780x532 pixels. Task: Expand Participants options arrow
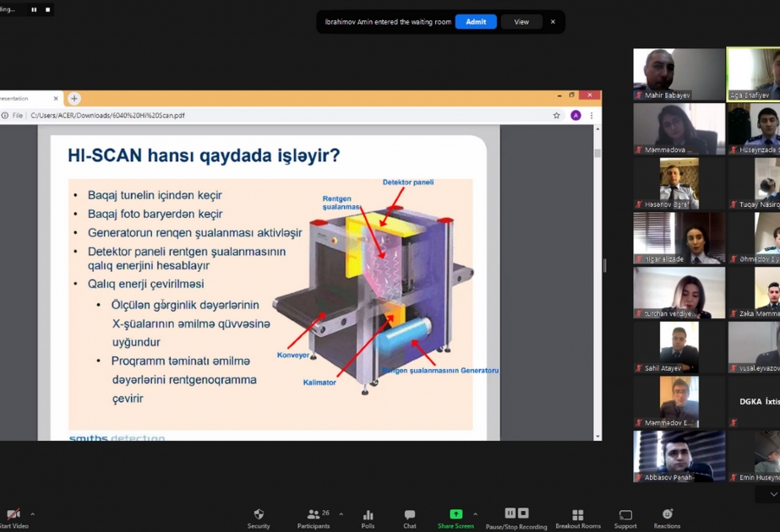point(341,514)
